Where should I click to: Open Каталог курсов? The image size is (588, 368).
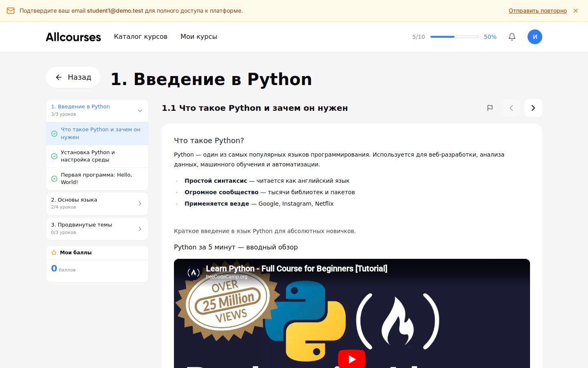tap(140, 37)
